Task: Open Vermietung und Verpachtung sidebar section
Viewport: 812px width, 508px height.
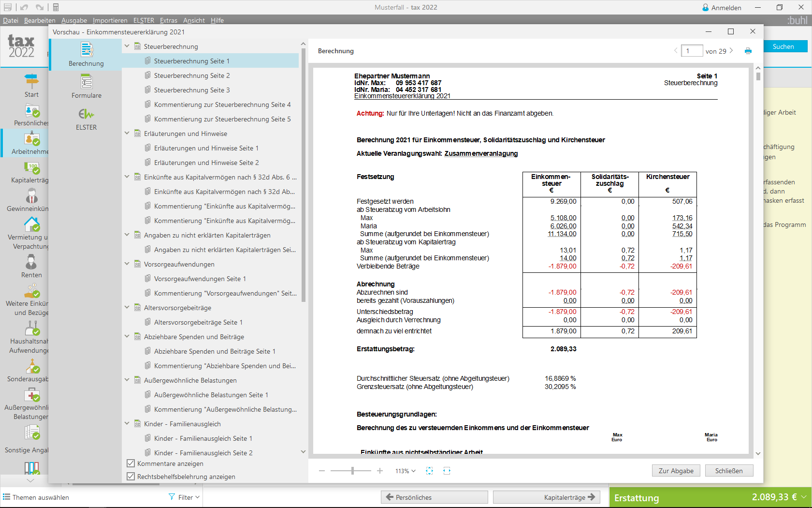Action: (28, 232)
